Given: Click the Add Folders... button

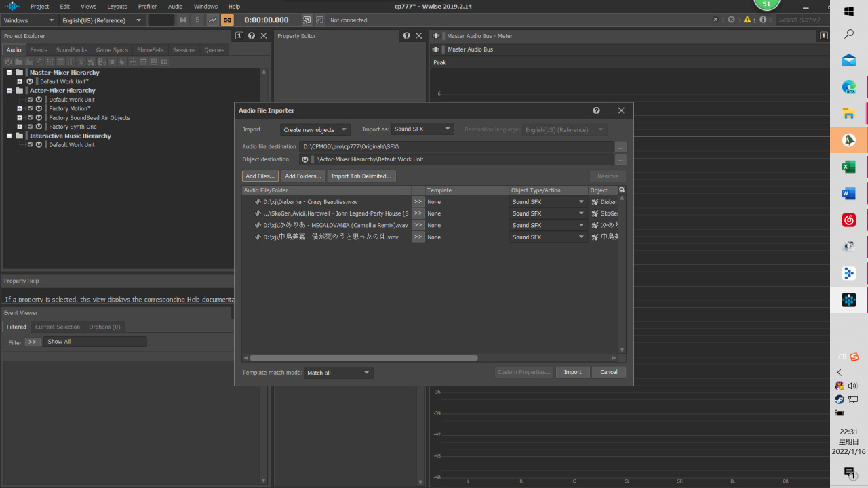Looking at the screenshot, I should [x=303, y=176].
